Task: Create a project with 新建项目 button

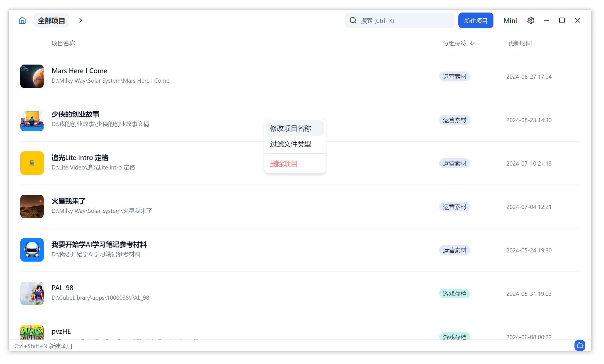Action: (476, 20)
